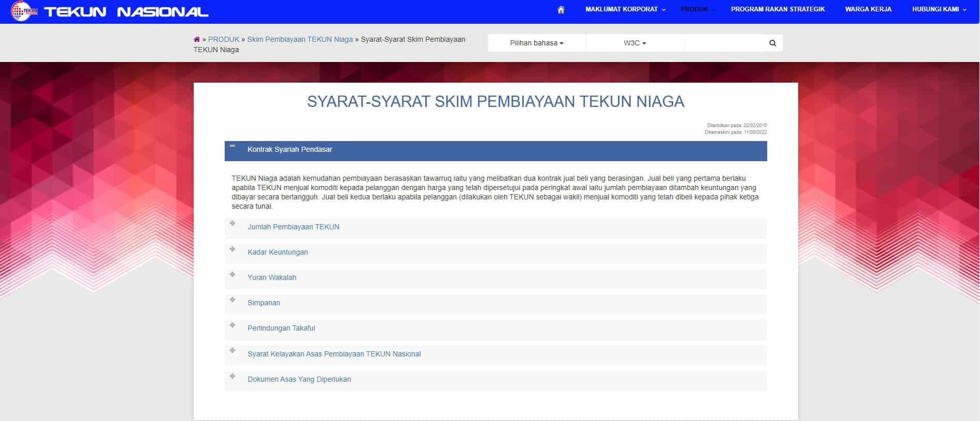Click plus icon beside Jumlah Pembiayaan TEKUN
Image resolution: width=980 pixels, height=421 pixels.
tap(232, 223)
